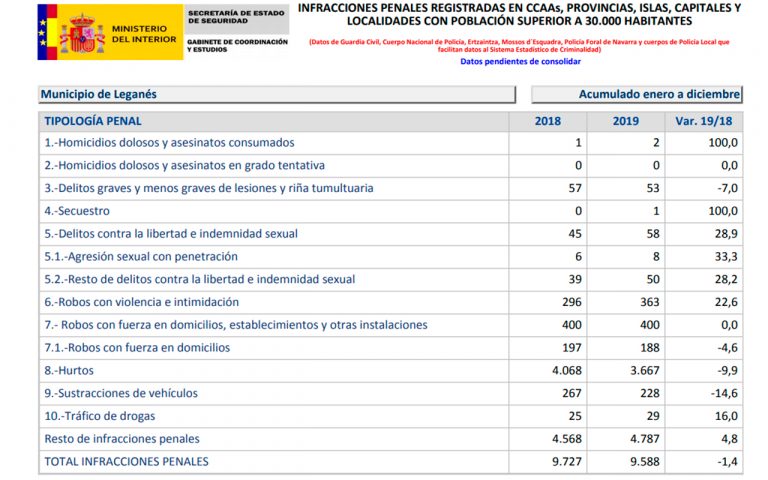Viewport: 768px width, 480px height.
Task: Click the 2018 value 197 for Robos en domicilios
Action: coord(572,348)
